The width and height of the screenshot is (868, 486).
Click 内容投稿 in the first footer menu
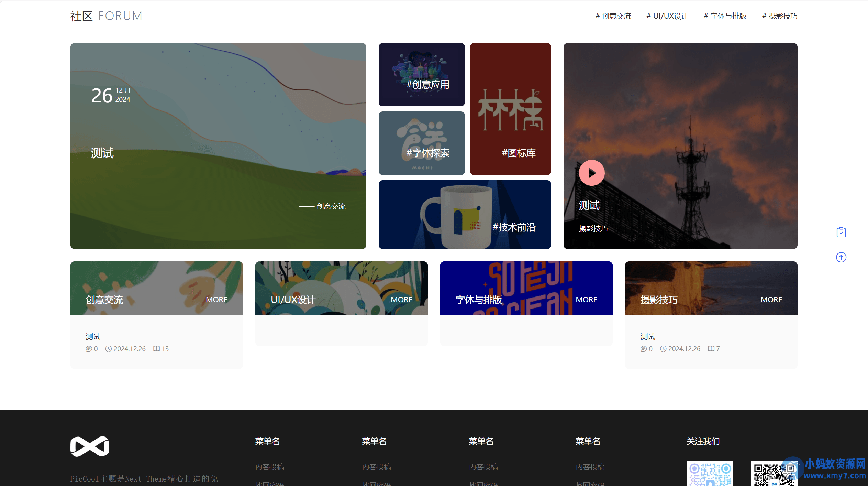(x=270, y=467)
